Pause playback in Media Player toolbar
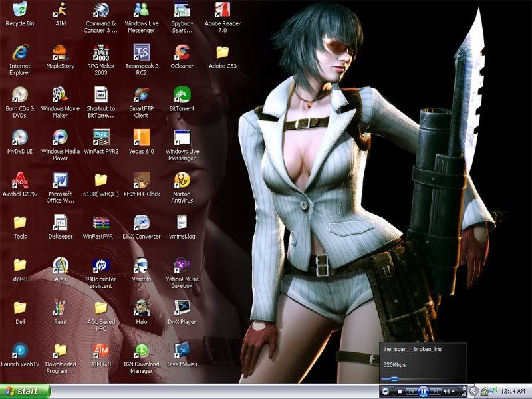Image resolution: width=532 pixels, height=399 pixels. click(x=423, y=391)
